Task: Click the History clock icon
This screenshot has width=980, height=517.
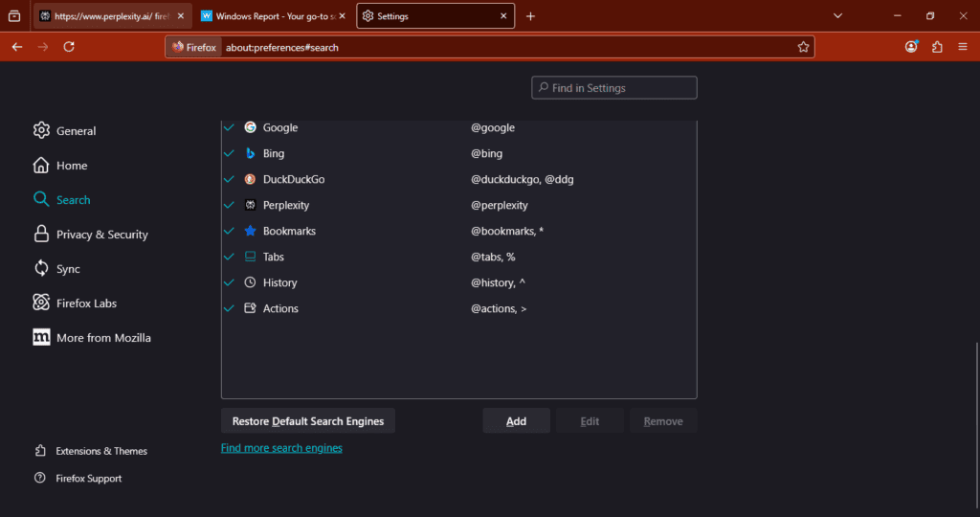Action: point(250,281)
